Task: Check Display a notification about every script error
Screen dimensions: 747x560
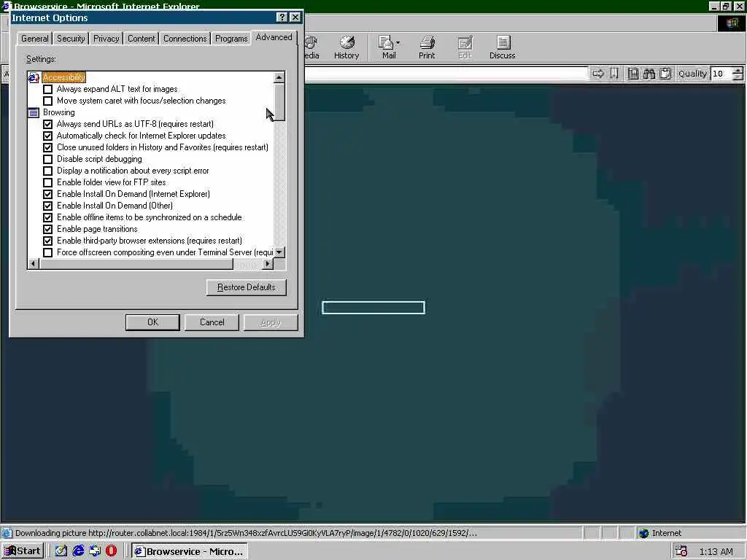Action: pyautogui.click(x=47, y=171)
